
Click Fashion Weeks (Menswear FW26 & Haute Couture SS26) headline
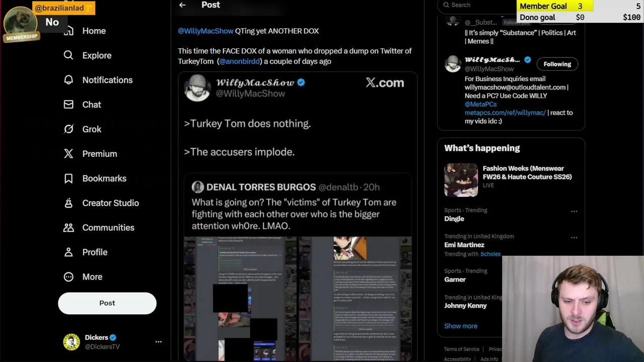point(527,172)
